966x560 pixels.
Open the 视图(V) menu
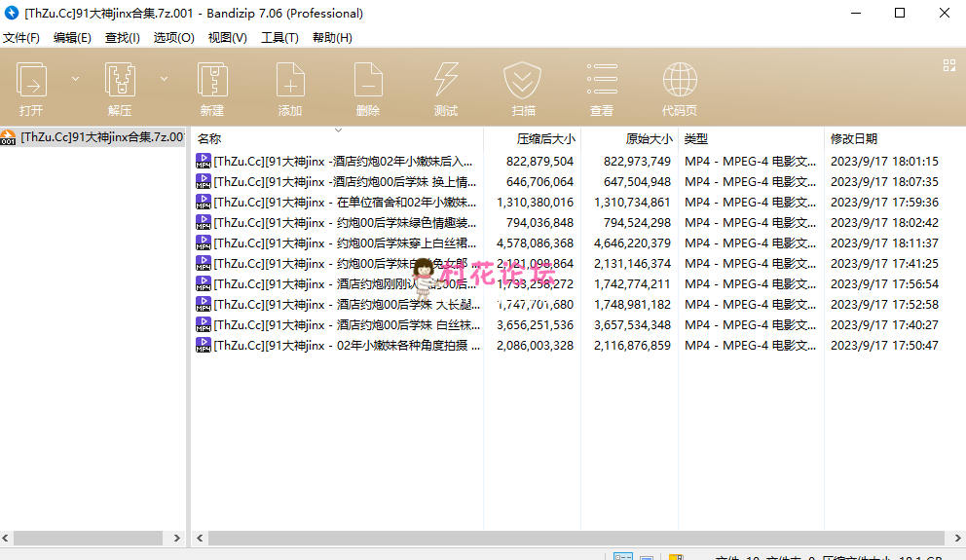tap(227, 38)
